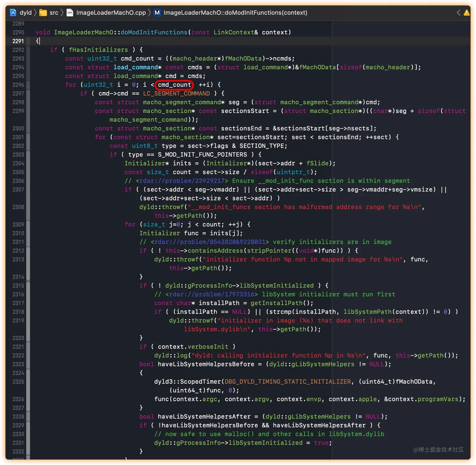Click getInstallPath() on line 2317
Image resolution: width=476 pixels, height=465 pixels.
click(x=280, y=303)
